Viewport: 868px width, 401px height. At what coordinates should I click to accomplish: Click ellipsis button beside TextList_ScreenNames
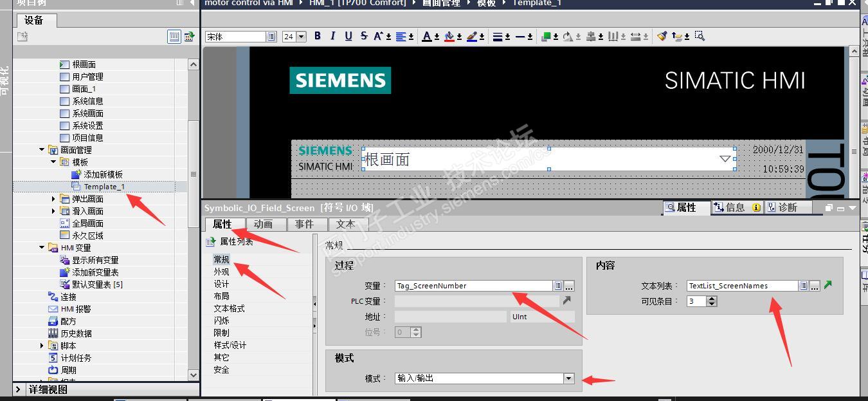click(815, 286)
